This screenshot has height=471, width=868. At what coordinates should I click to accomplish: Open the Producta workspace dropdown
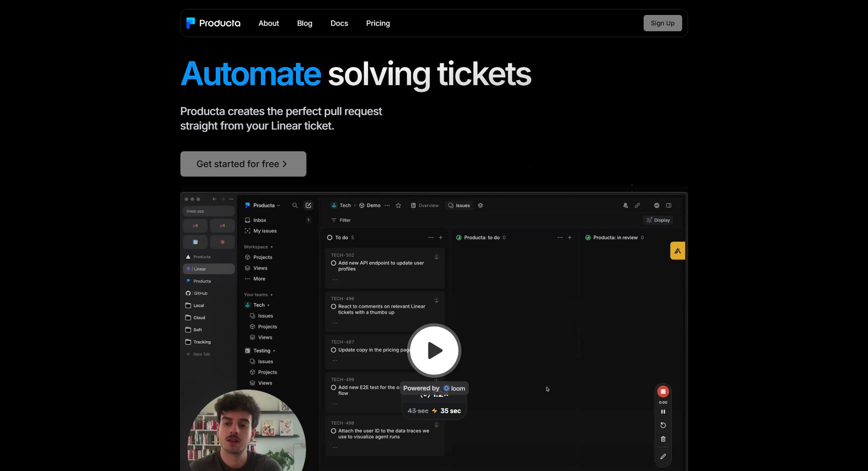click(263, 205)
